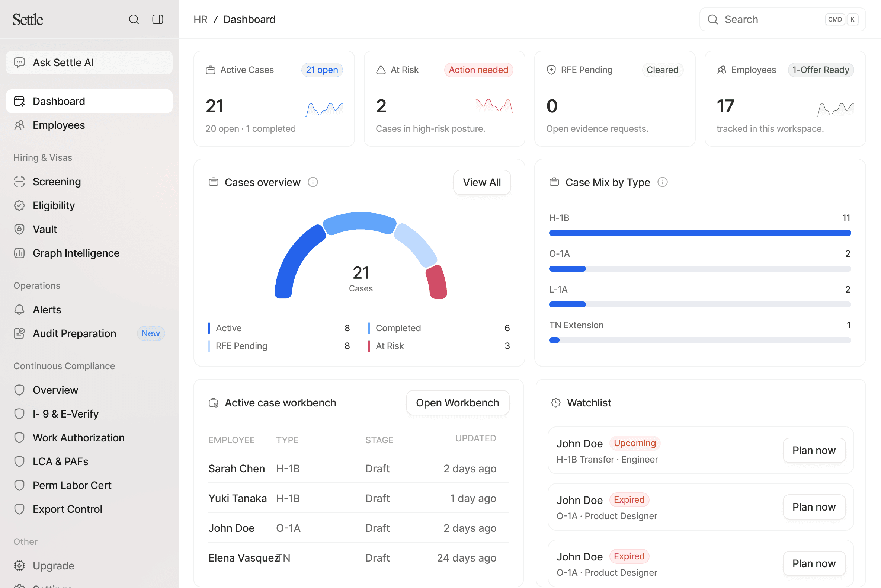This screenshot has width=881, height=588.
Task: Go to Audit Preparation section
Action: 74,333
